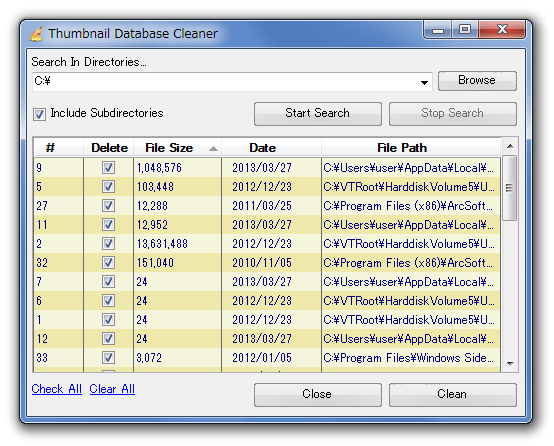
Task: Click the vertical scrollbar thumb
Action: coord(509,188)
